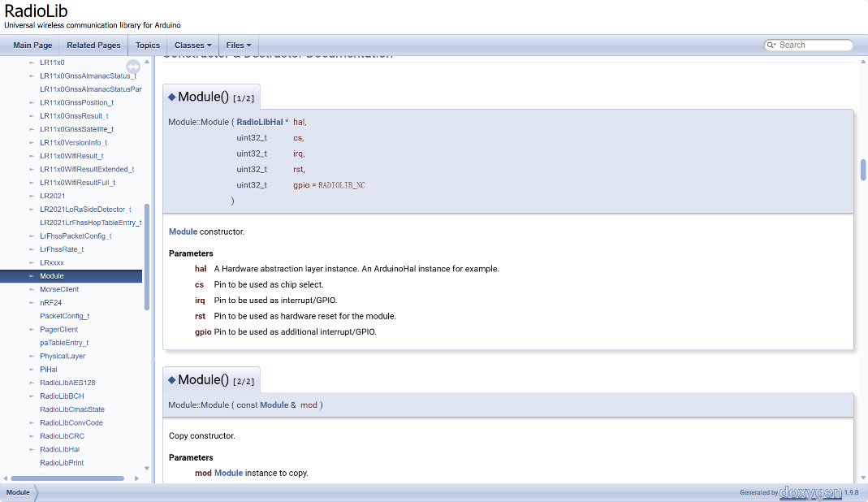
Task: Select LR11x0GnssSatellite_t in navigation tree
Action: click(x=76, y=129)
